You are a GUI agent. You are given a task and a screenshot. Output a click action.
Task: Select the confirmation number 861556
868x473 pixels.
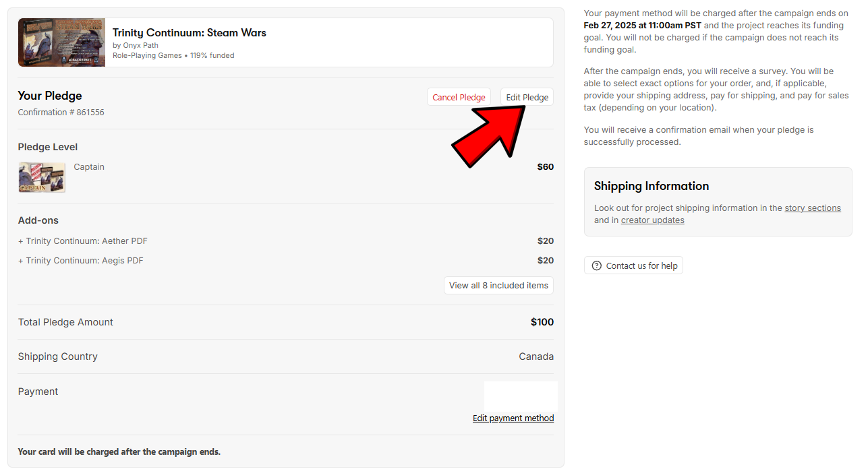90,113
